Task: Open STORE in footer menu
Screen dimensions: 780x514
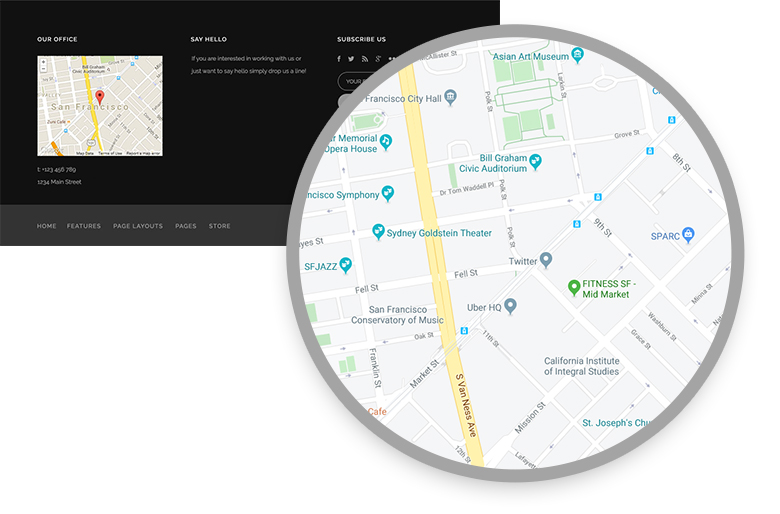Action: tap(219, 226)
